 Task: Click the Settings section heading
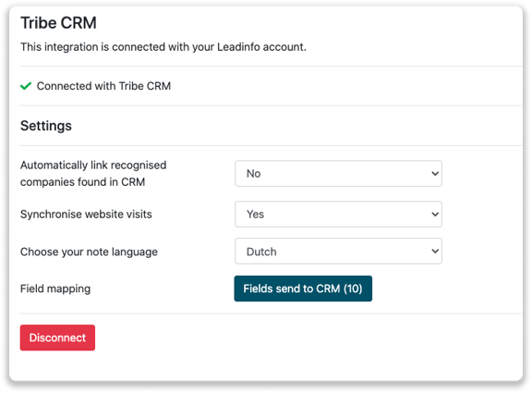pos(46,126)
